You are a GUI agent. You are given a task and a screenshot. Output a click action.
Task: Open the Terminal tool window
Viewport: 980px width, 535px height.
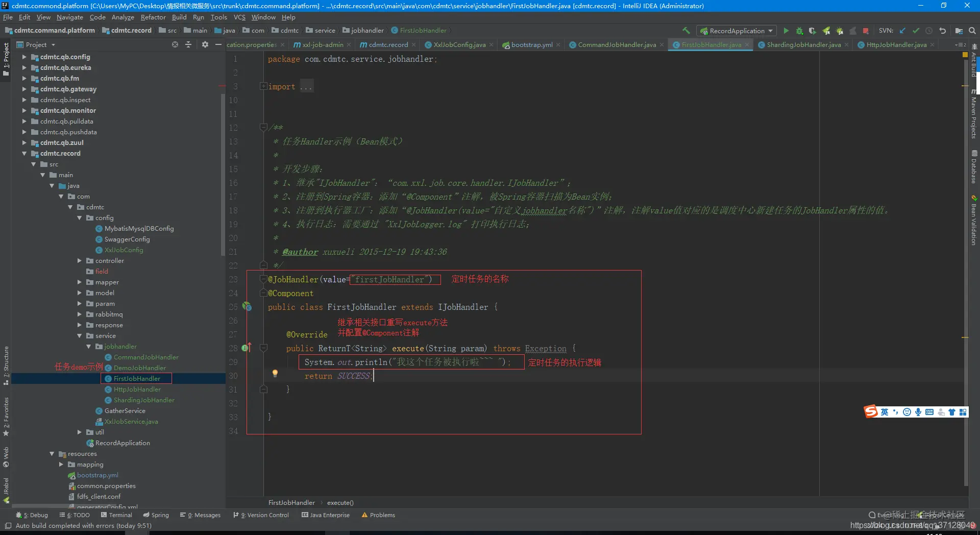coord(116,515)
